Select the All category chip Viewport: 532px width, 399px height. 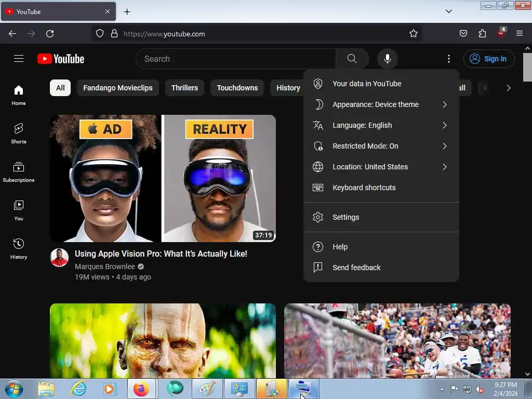(x=60, y=88)
